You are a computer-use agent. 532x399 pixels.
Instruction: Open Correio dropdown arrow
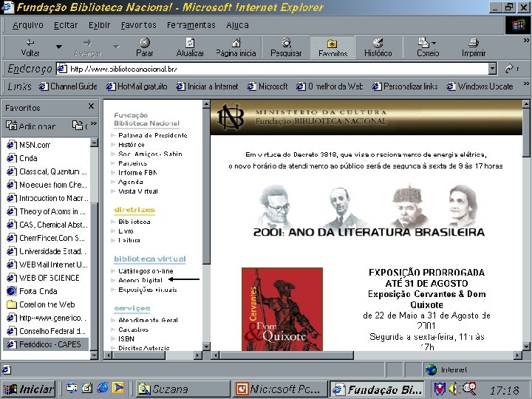[434, 43]
